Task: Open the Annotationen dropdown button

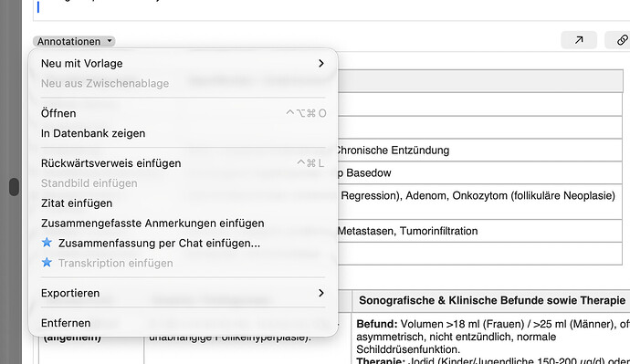Action: coord(74,41)
